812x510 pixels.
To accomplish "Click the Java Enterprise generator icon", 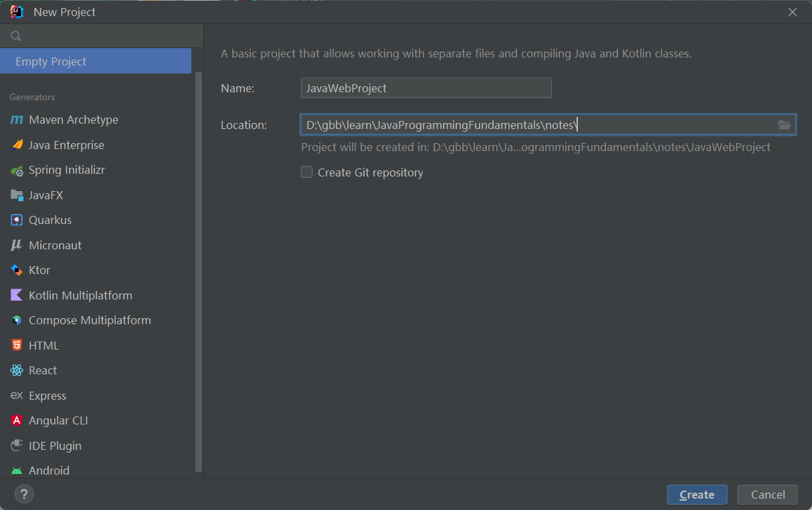I will pyautogui.click(x=17, y=145).
